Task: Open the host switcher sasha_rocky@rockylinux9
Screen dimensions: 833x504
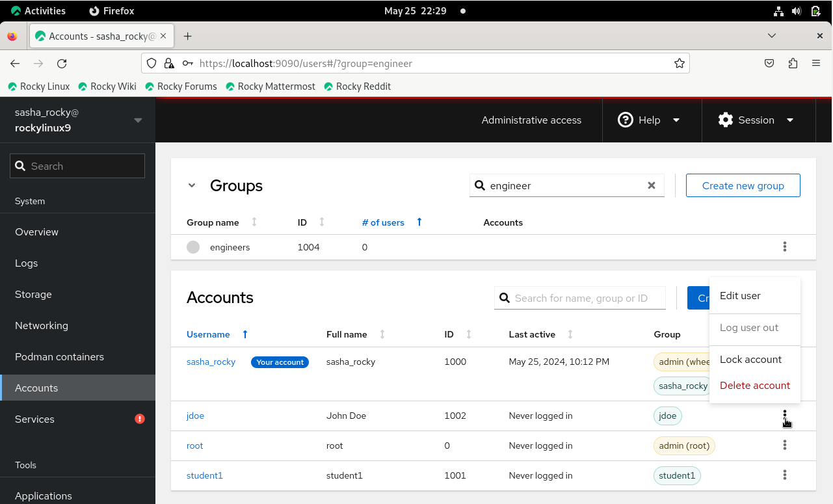Action: click(x=78, y=120)
